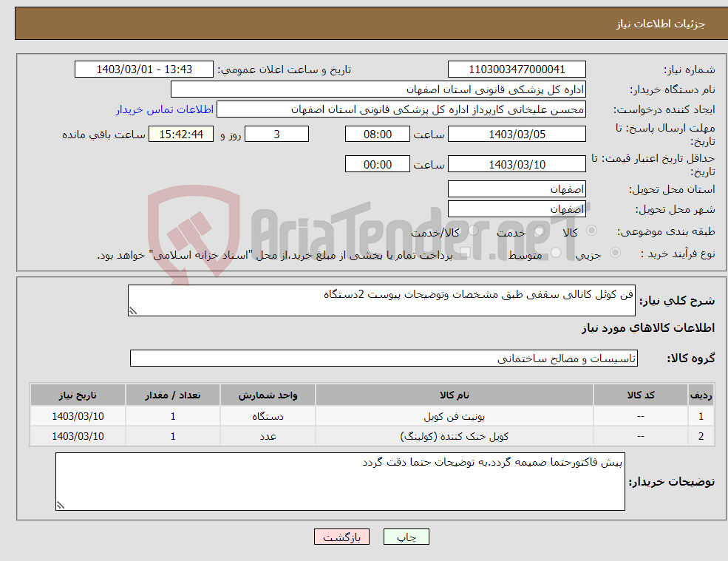728x561 pixels.
Task: Select the خدمت radio button
Action: coord(540,231)
